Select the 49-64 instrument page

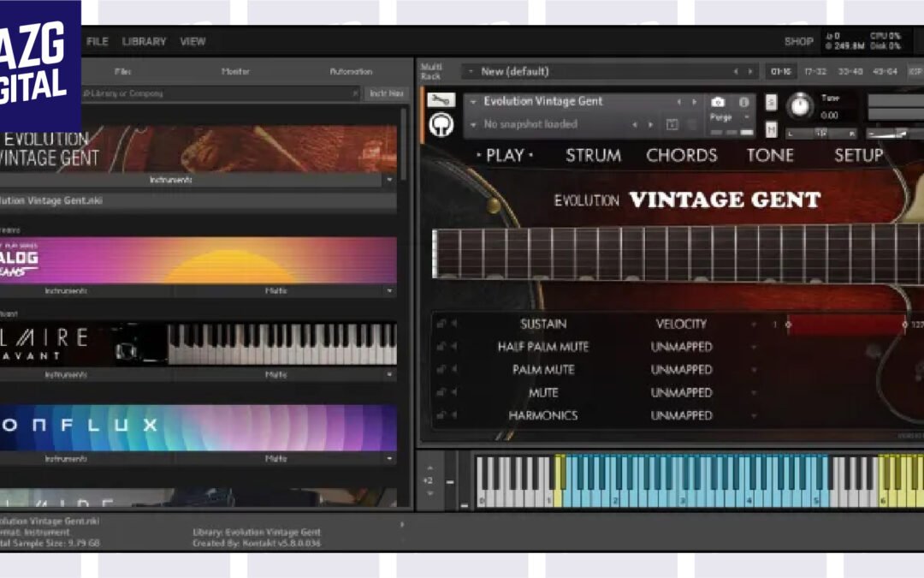point(885,71)
